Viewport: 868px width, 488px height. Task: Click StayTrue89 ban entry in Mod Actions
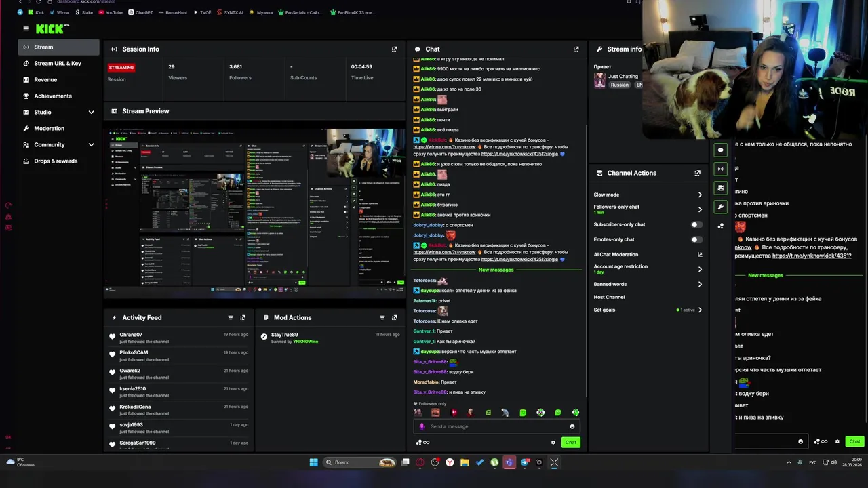point(330,338)
